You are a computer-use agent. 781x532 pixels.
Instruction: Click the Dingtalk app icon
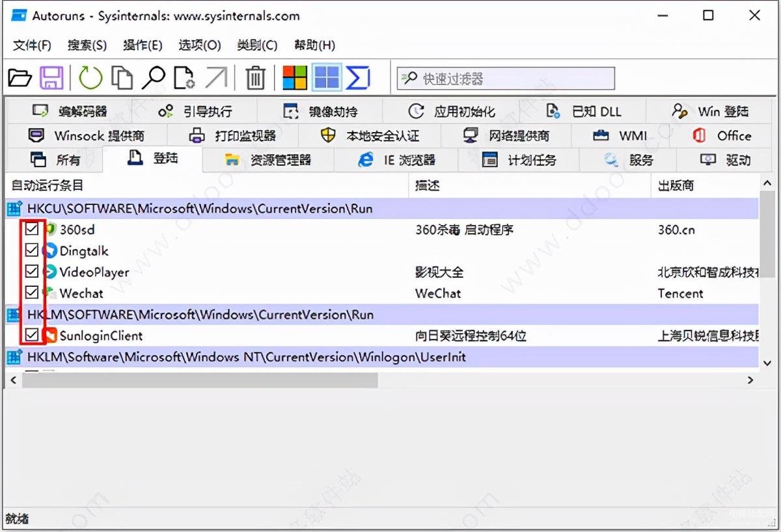[x=49, y=250]
